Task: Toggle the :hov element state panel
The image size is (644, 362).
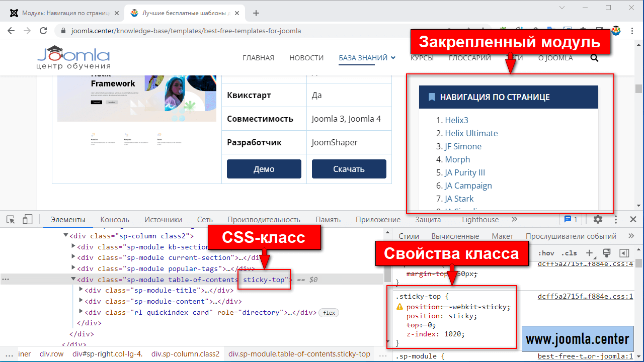Action: coord(546,253)
